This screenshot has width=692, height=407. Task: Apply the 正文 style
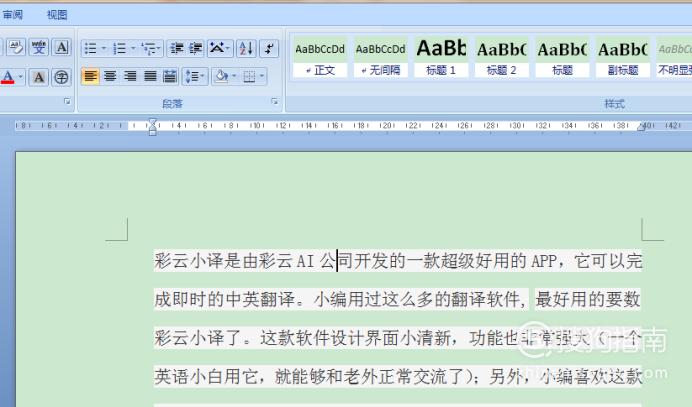click(x=320, y=57)
